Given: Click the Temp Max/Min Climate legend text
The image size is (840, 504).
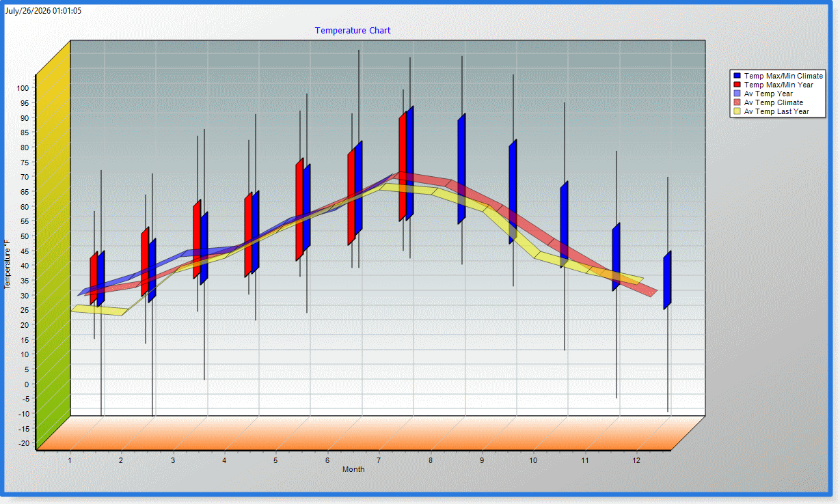Looking at the screenshot, I should click(x=784, y=76).
